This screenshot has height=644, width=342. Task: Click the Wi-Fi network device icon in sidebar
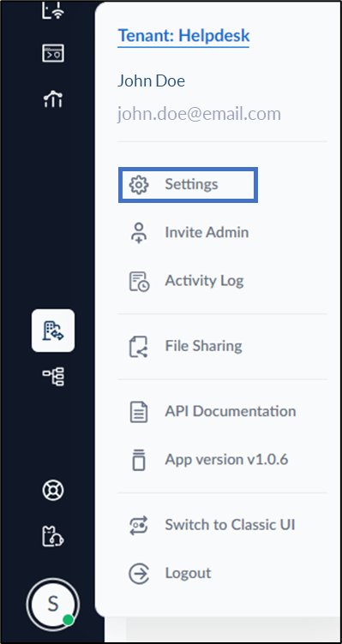pos(53,9)
